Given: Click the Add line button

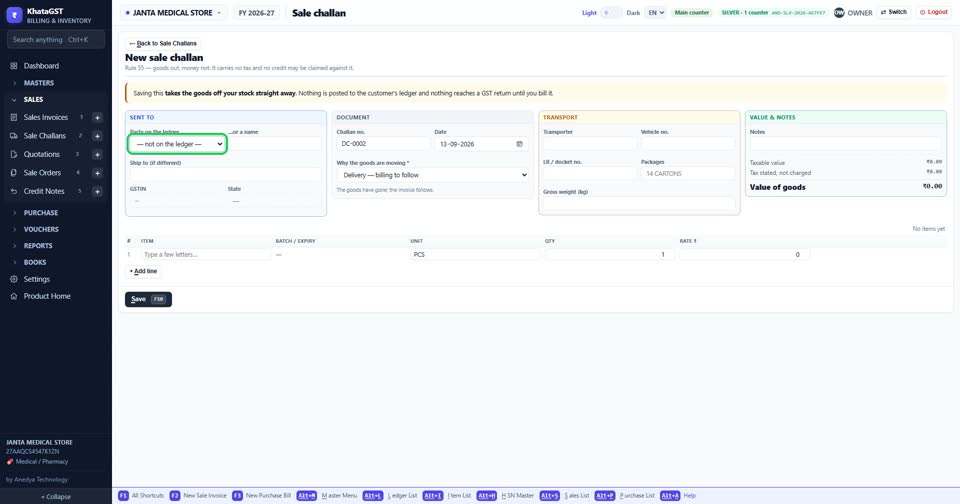Looking at the screenshot, I should [x=143, y=271].
